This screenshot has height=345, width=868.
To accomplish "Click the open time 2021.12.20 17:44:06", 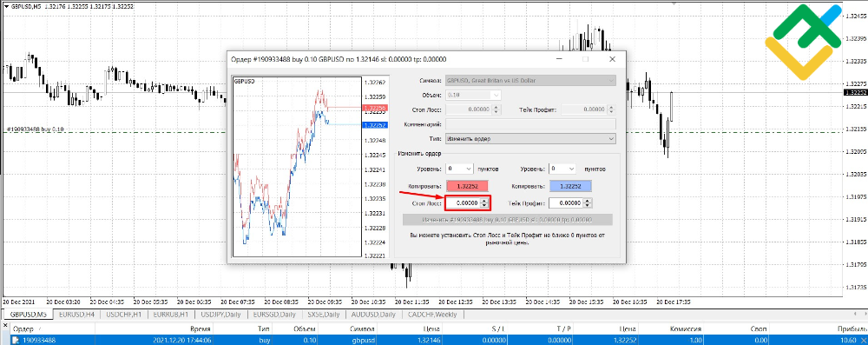I will [181, 340].
